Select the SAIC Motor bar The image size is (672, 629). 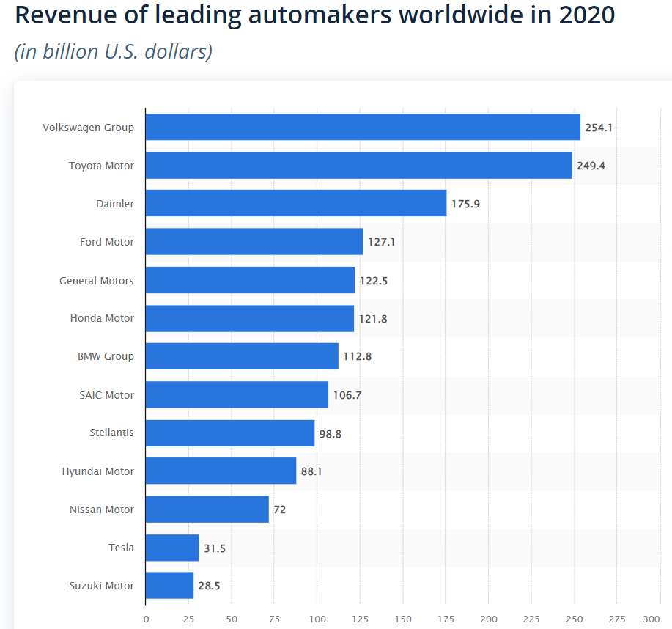click(x=237, y=395)
